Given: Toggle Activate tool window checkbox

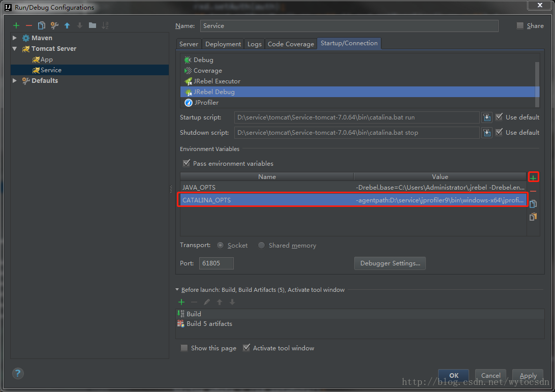Looking at the screenshot, I should coord(246,348).
